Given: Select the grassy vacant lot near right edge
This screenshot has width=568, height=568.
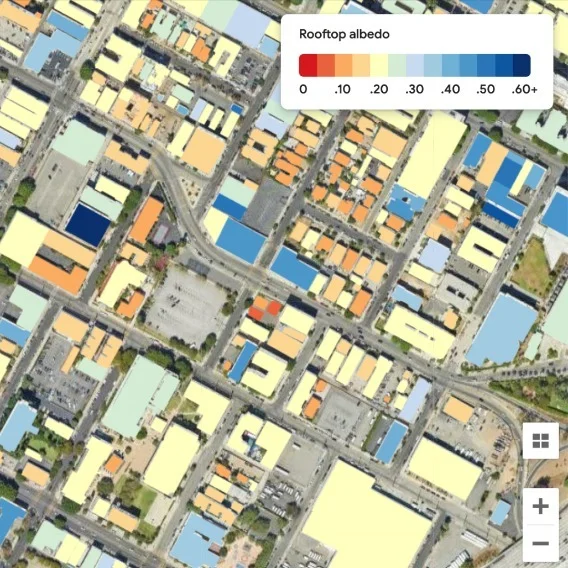Looking at the screenshot, I should [x=532, y=267].
